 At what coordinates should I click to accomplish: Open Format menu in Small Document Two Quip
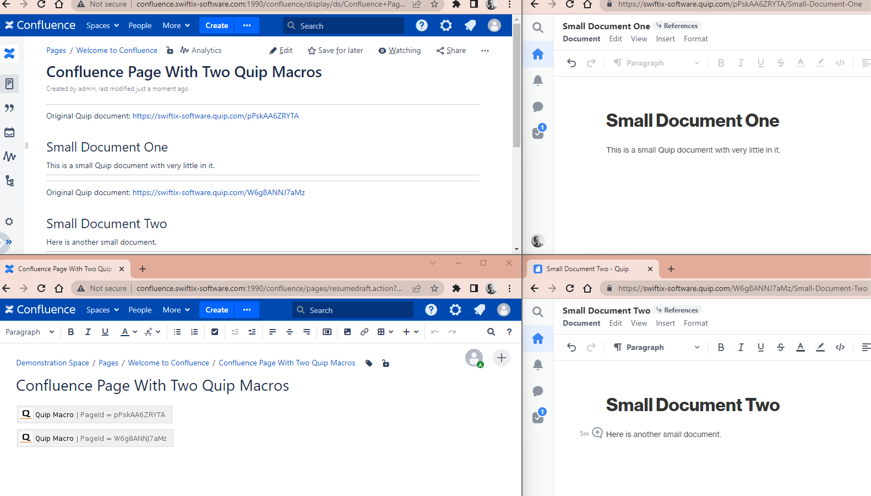click(x=695, y=323)
